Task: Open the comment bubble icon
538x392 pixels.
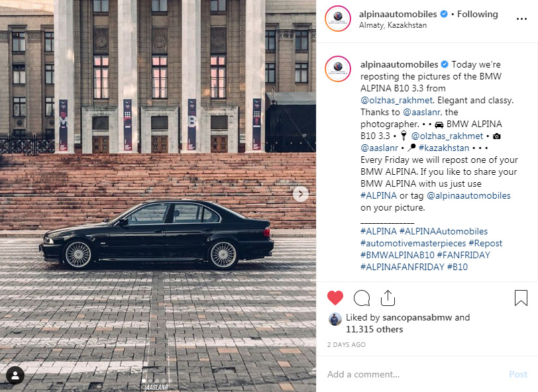Action: tap(362, 298)
